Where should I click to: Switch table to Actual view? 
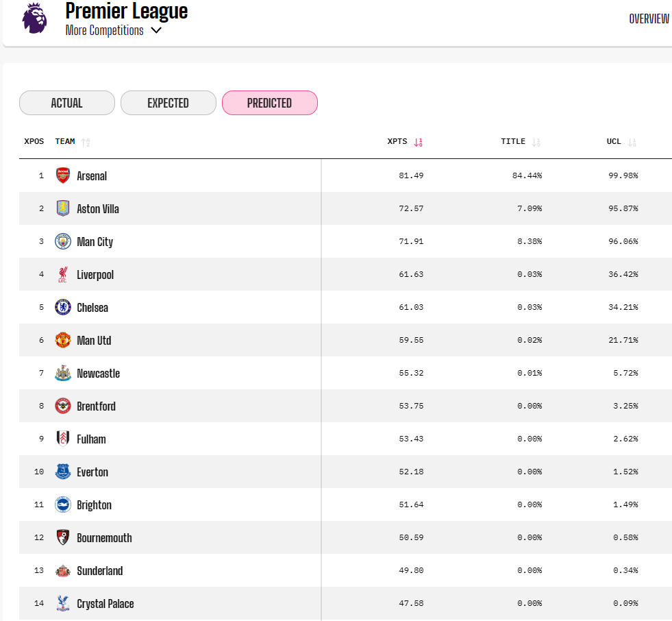click(x=67, y=103)
